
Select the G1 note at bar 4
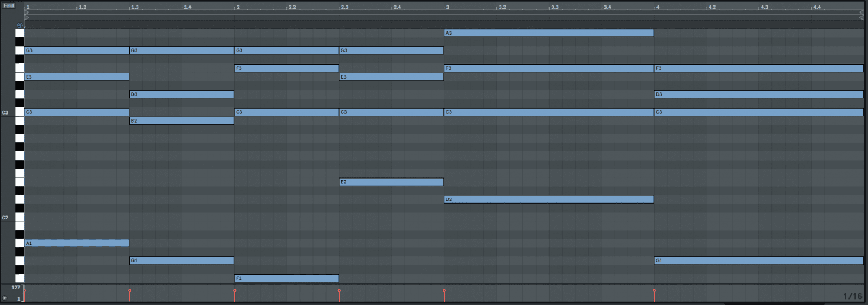click(758, 261)
